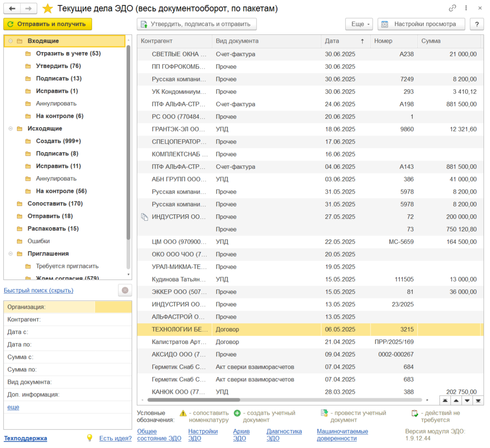Sort by the Дата column header
Image resolution: width=490 pixels, height=448 pixels.
click(x=345, y=41)
